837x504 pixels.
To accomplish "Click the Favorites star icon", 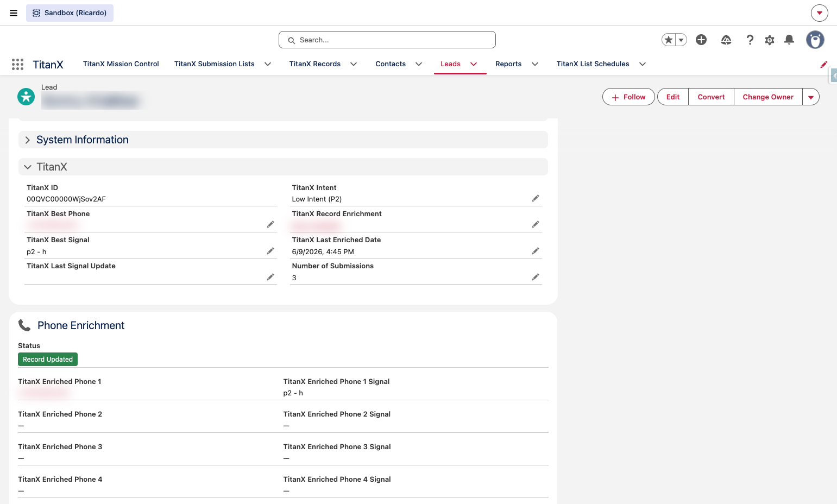I will tap(669, 40).
